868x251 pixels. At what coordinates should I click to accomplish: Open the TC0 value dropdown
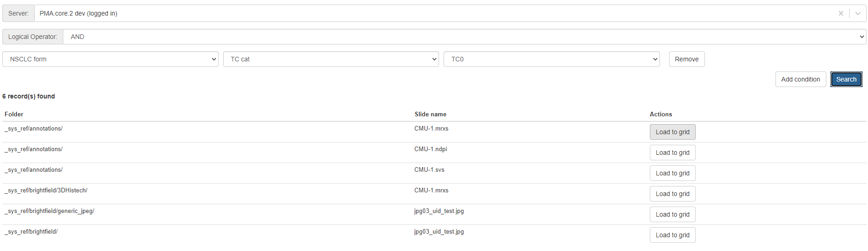551,59
